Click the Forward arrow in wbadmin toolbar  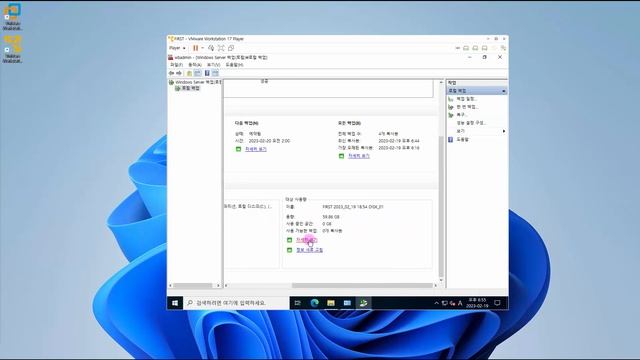click(x=179, y=73)
